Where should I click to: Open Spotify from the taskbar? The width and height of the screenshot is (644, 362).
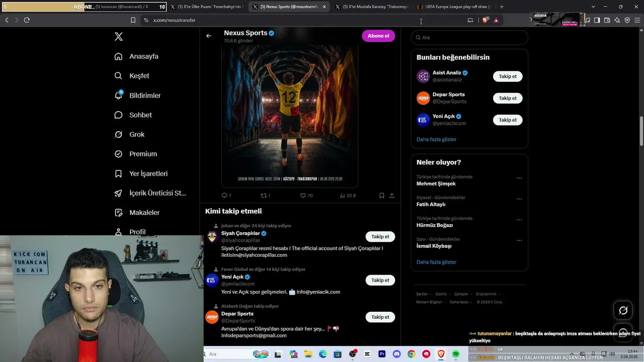[456, 354]
